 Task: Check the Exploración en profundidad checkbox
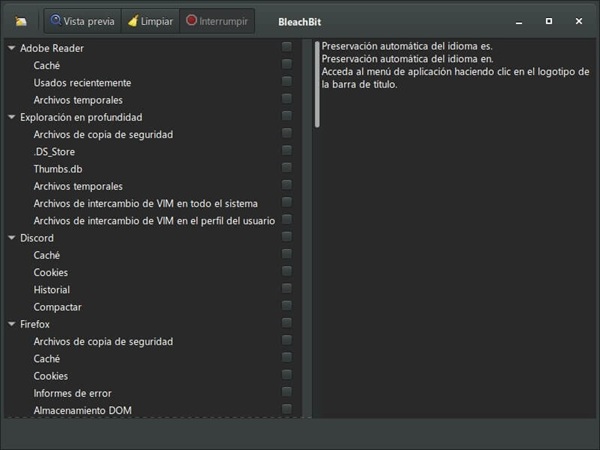pyautogui.click(x=287, y=116)
